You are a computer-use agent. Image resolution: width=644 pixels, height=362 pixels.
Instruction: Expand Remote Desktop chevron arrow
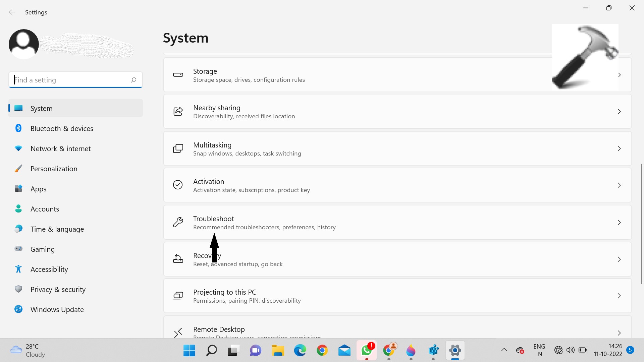point(619,333)
